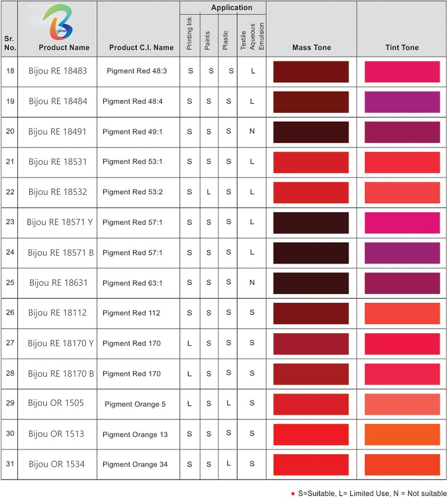Click the Textile rating S for Bijou RE 18112

(x=252, y=313)
